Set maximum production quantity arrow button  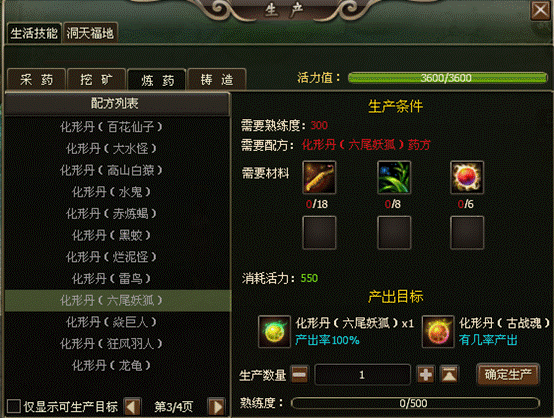tap(449, 375)
